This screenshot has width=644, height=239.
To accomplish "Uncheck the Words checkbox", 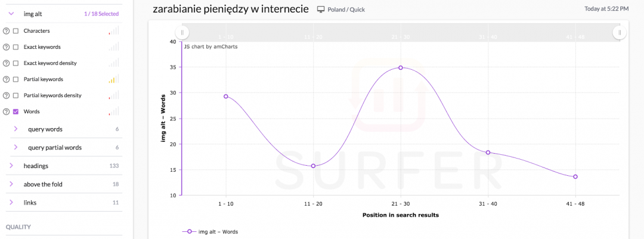I will click(x=16, y=111).
